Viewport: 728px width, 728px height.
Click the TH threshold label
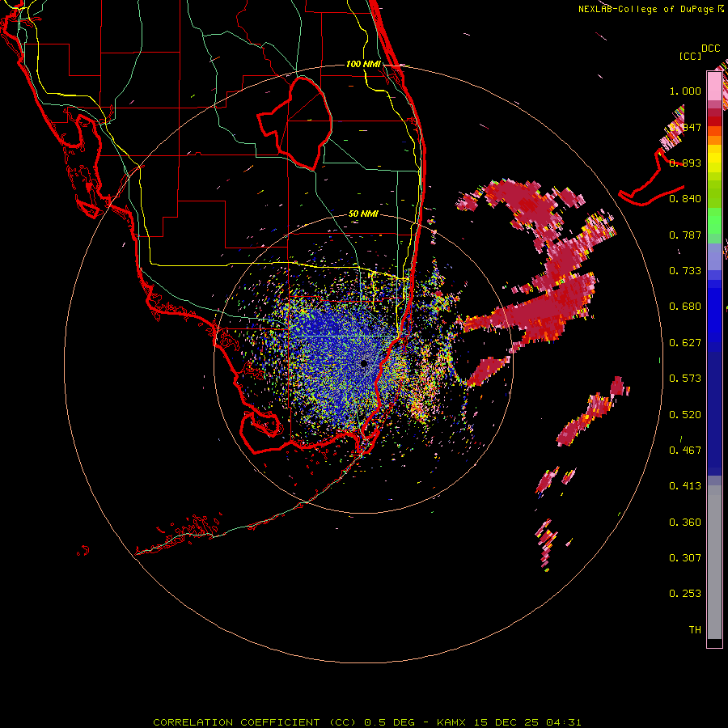(695, 630)
